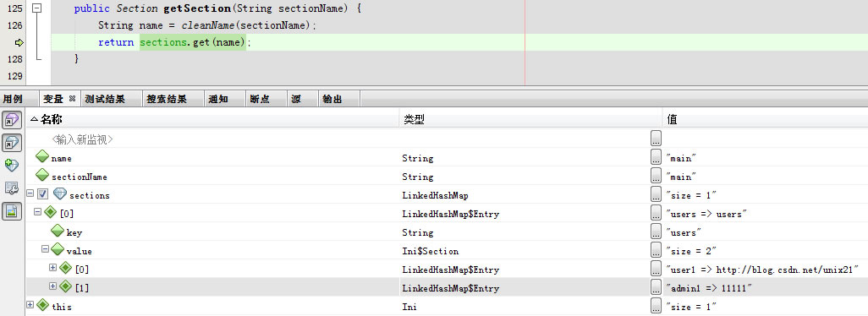
Task: Open the 断点 tab
Action: (x=260, y=99)
